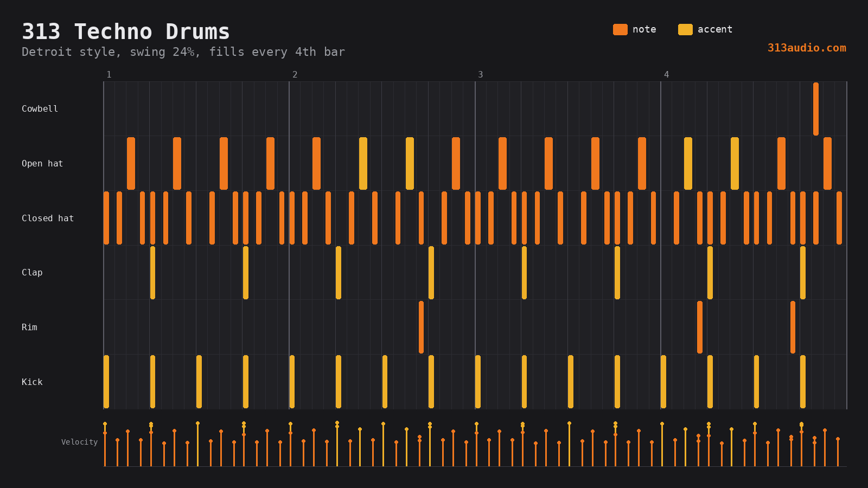Select the Clap track label

click(32, 273)
